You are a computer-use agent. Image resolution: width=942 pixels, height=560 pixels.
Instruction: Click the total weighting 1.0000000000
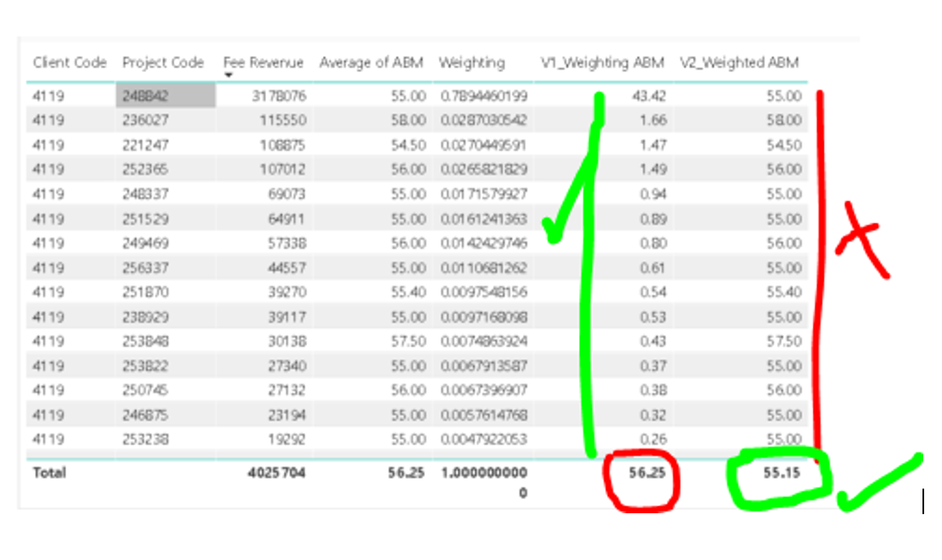[484, 483]
